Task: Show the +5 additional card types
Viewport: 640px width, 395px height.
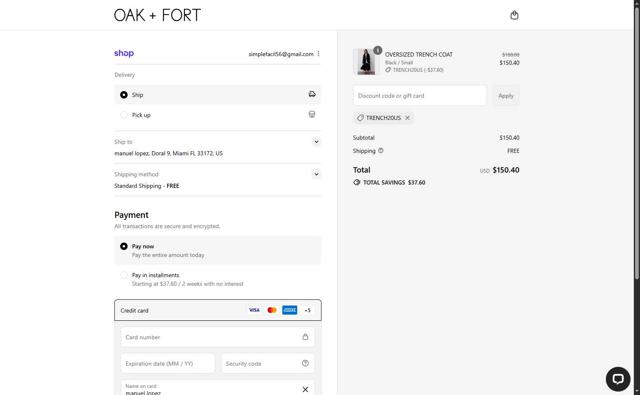Action: point(307,310)
